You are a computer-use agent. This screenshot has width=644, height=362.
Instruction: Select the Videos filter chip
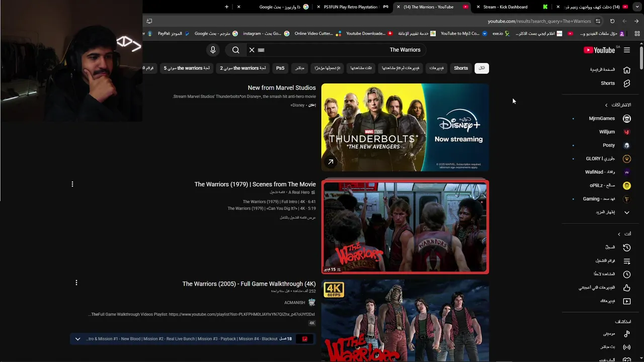point(437,68)
